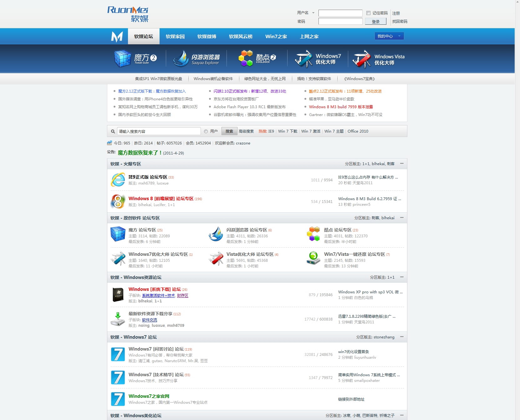The width and height of the screenshot is (520, 420).
Task: Click the 请输入搜索内容 search box
Action: tap(159, 131)
